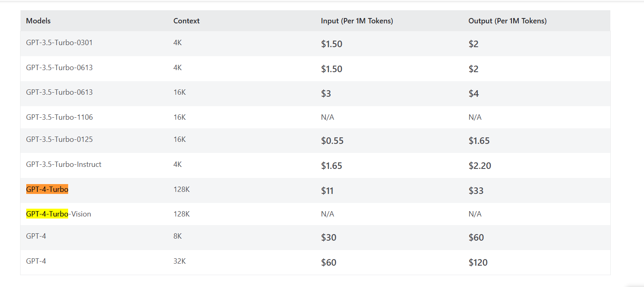Click the orange highlighted GPT-4-Turbo text
Image resolution: width=644 pixels, height=287 pixels.
(x=47, y=189)
